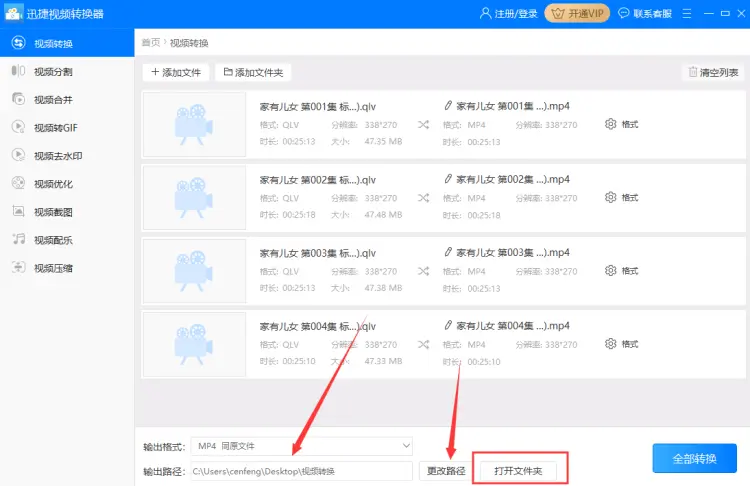Expand the 输出格式 MP4 同原文件 dropdown
The image size is (750, 486).
pos(302,446)
